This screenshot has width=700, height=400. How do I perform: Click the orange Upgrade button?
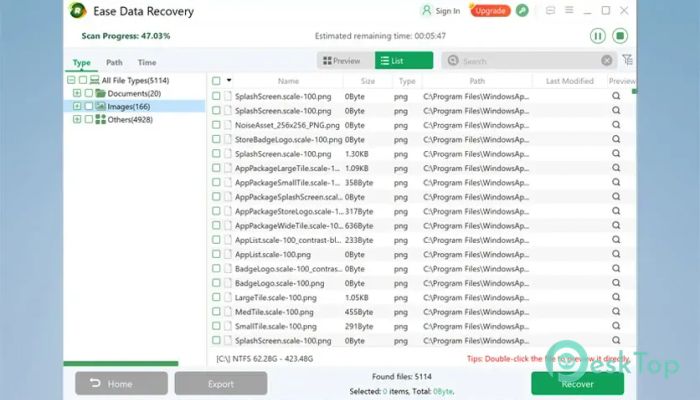[490, 11]
